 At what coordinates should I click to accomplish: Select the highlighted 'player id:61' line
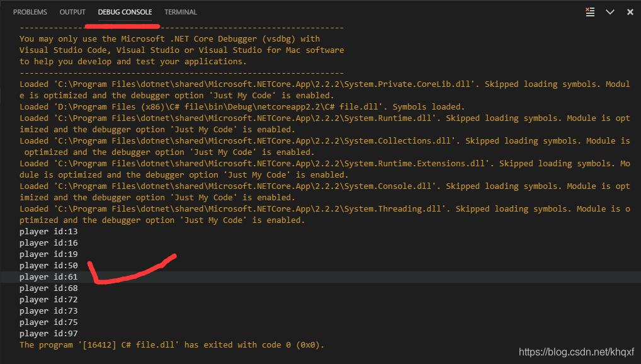click(x=48, y=277)
